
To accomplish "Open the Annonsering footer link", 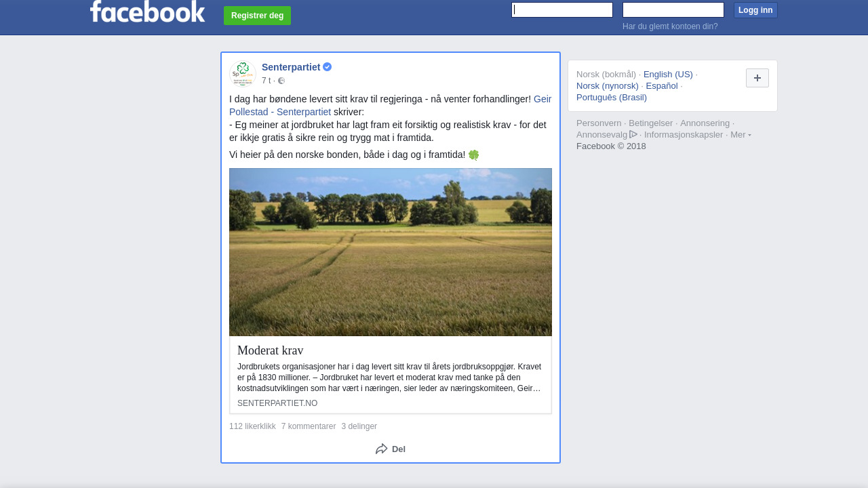I will click(x=705, y=123).
